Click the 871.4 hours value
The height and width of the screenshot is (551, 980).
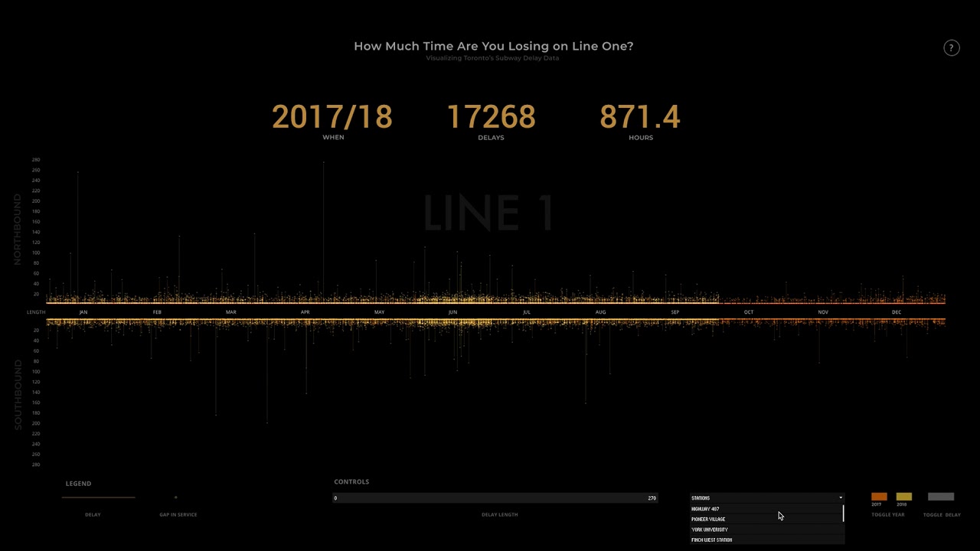640,117
